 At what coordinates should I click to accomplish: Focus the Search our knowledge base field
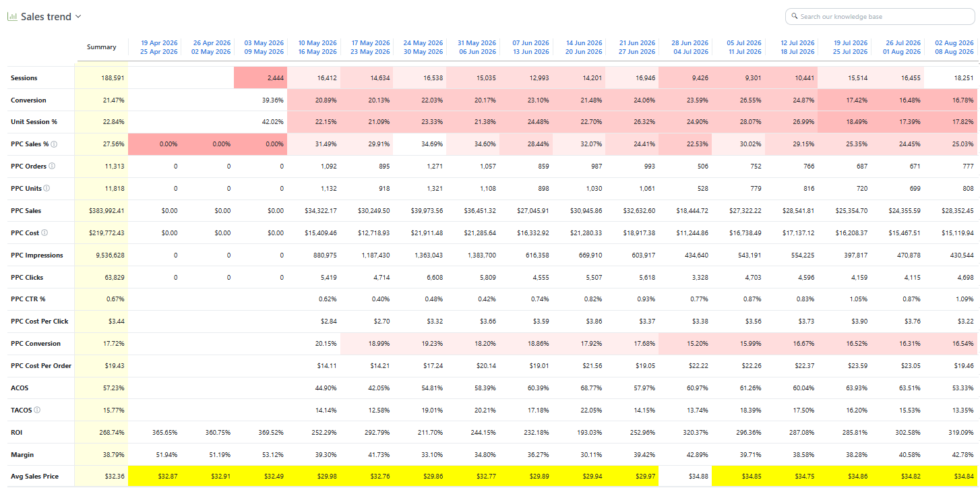point(880,16)
